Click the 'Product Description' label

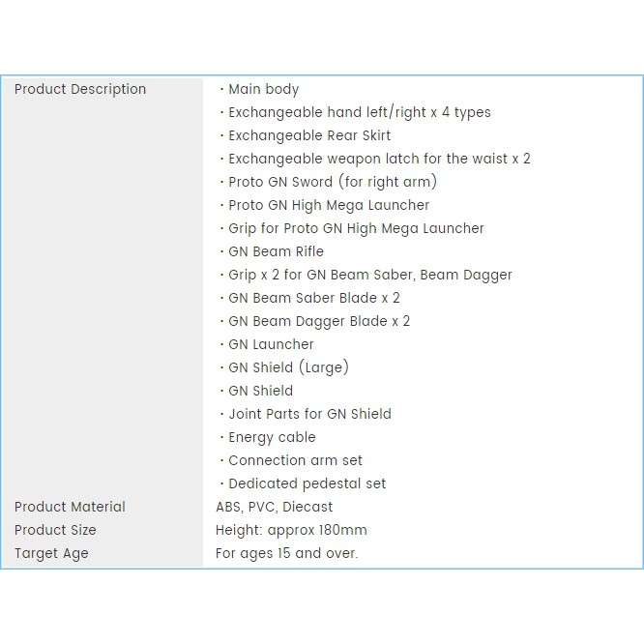point(80,89)
